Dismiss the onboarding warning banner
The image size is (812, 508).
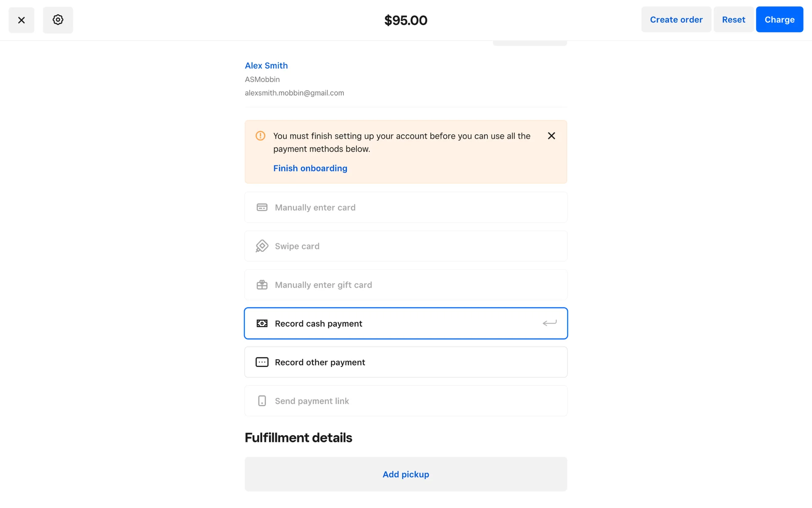tap(551, 136)
